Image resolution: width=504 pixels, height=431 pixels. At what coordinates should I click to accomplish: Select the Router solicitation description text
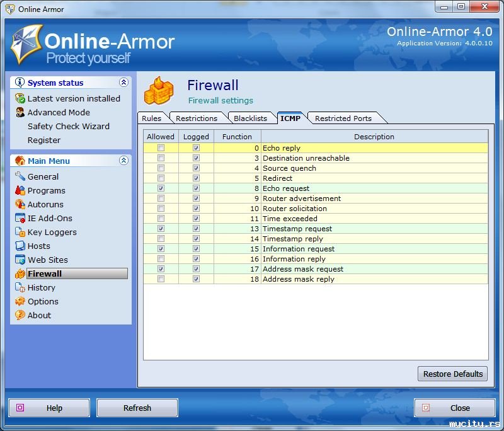tap(295, 209)
